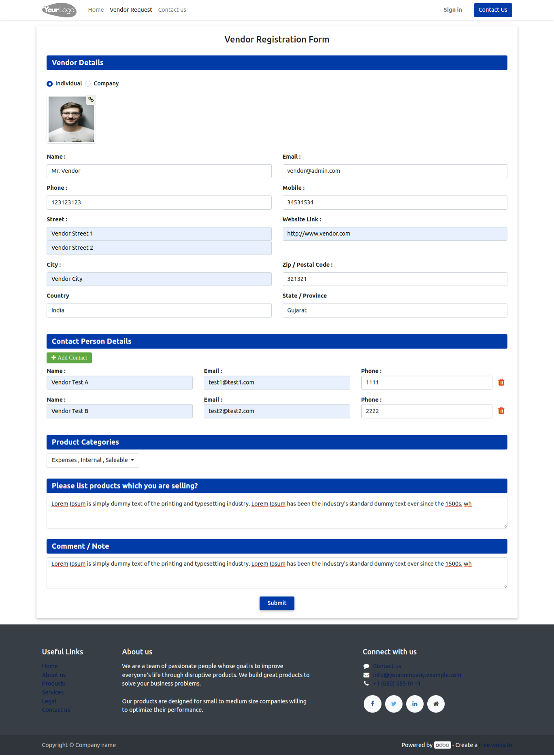The height and width of the screenshot is (756, 554).
Task: Click the green Add Contact button
Action: (x=69, y=358)
